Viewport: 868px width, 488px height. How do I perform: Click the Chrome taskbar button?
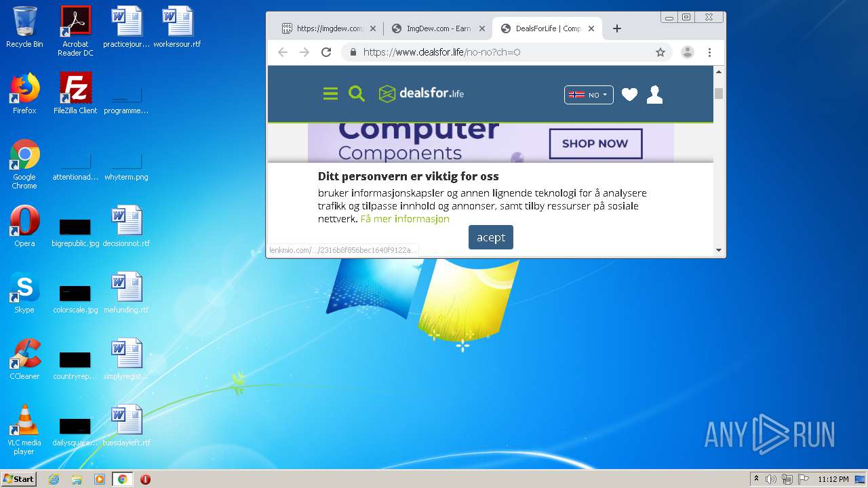tap(122, 479)
